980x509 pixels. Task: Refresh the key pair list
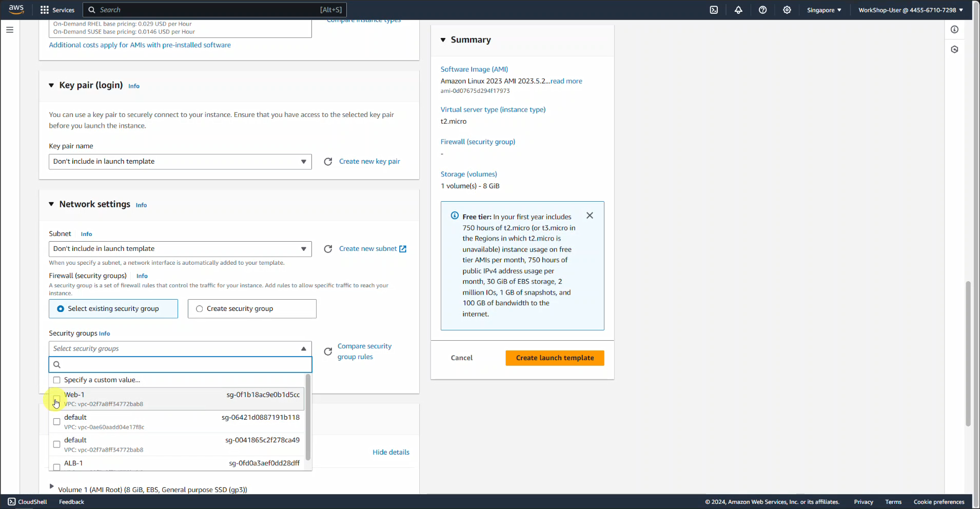point(328,162)
